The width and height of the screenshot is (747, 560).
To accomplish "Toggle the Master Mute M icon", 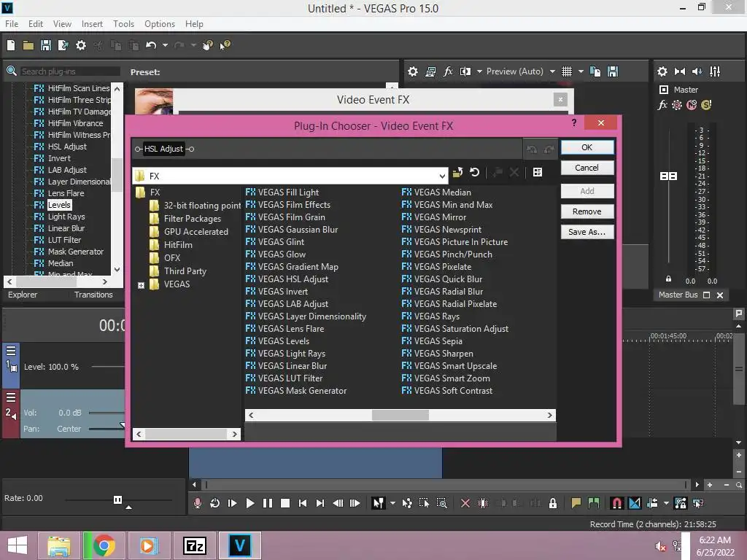I will [x=692, y=105].
